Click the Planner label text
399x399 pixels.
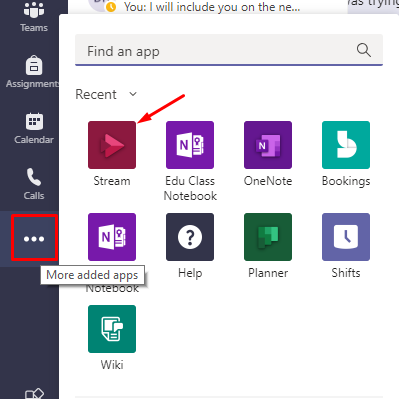tap(268, 273)
